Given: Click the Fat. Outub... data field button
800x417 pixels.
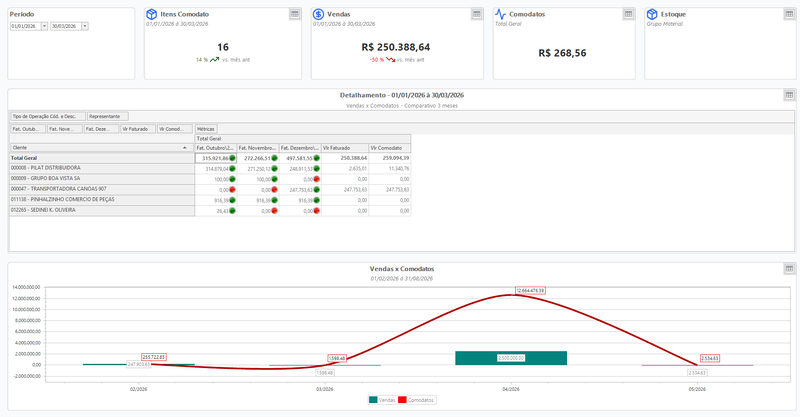Looking at the screenshot, I should point(28,129).
